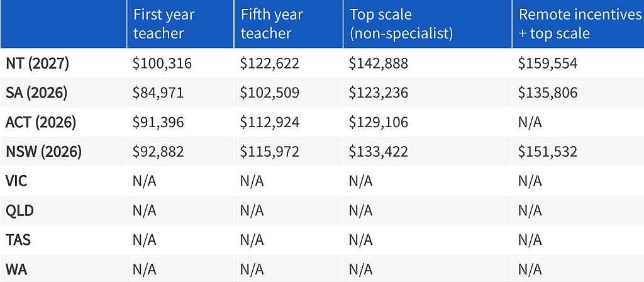Select the NSW (2026) row label
Viewport: 644px width, 282px height.
click(x=43, y=152)
